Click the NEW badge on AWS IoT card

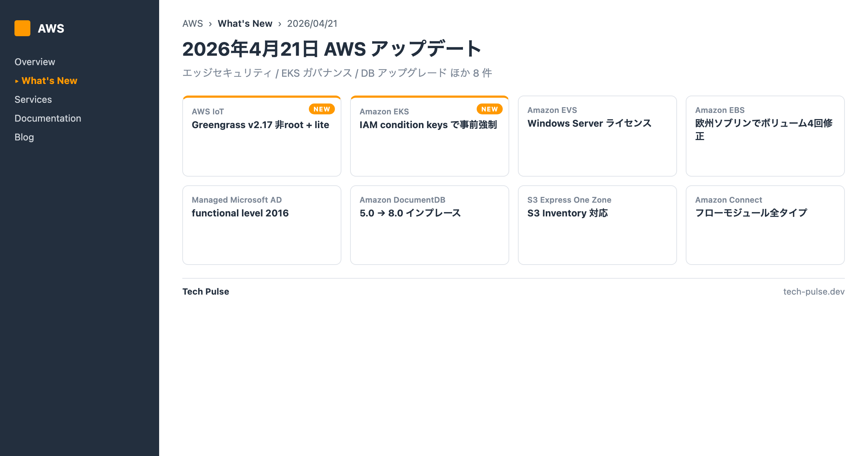(x=322, y=109)
